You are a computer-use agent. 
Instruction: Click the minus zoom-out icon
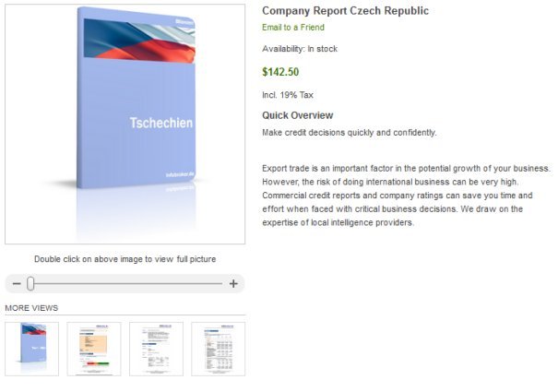click(x=17, y=284)
